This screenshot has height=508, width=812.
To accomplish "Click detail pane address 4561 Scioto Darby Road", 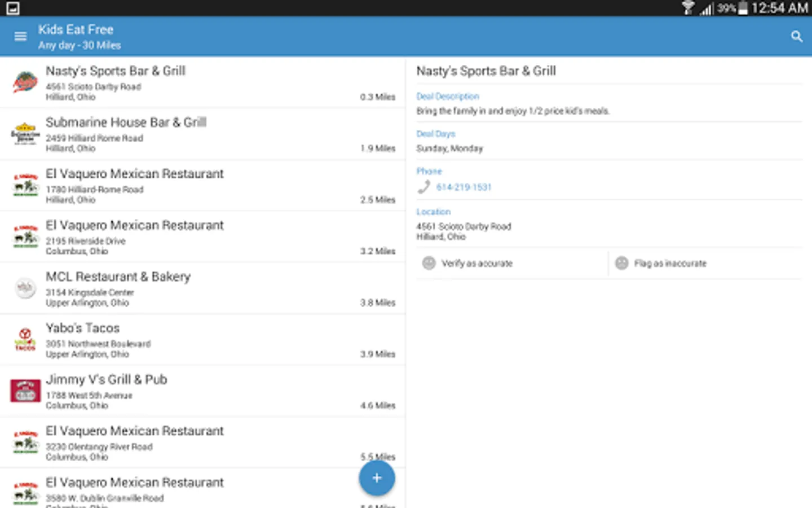I will pos(464,226).
